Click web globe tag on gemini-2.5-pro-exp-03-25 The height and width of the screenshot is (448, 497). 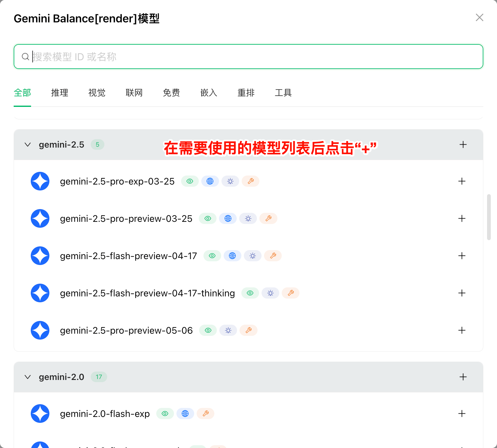pos(210,181)
